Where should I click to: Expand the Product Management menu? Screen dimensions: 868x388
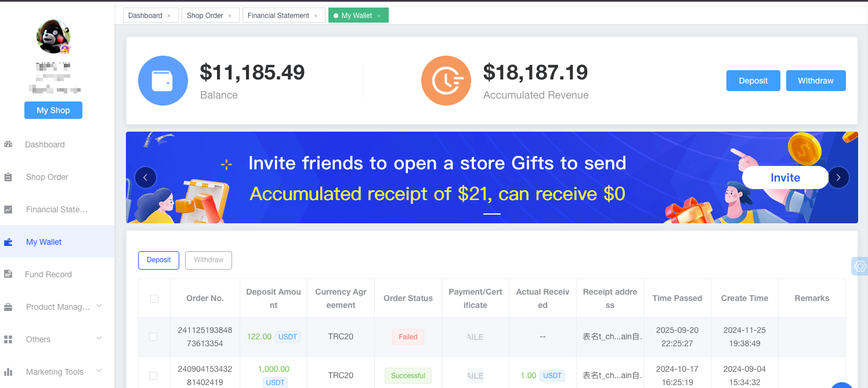pos(99,307)
